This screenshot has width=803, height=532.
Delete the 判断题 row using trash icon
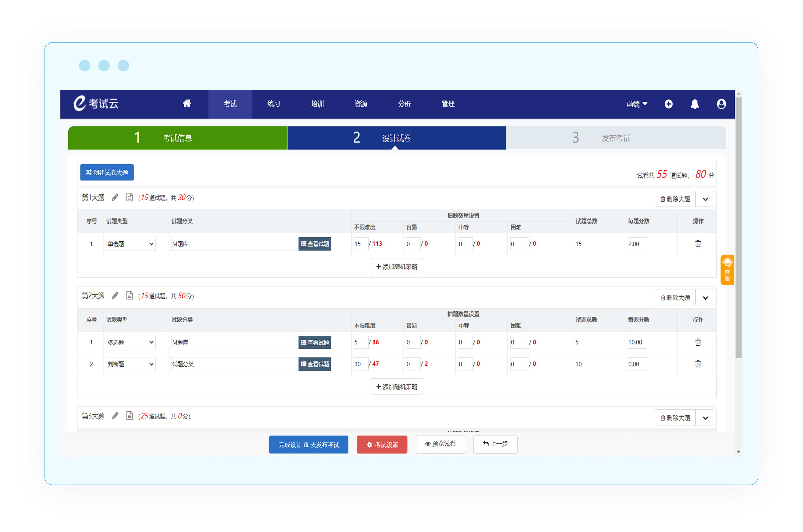(x=698, y=364)
